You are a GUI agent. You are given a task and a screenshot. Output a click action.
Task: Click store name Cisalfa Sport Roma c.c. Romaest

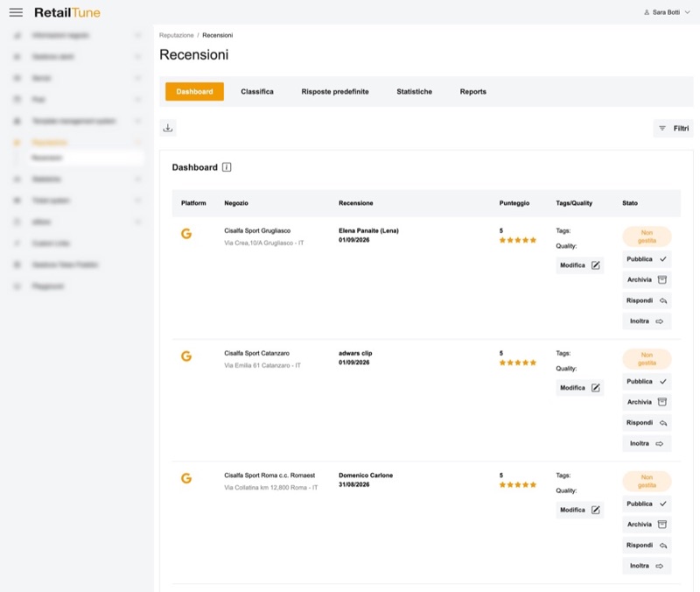269,476
